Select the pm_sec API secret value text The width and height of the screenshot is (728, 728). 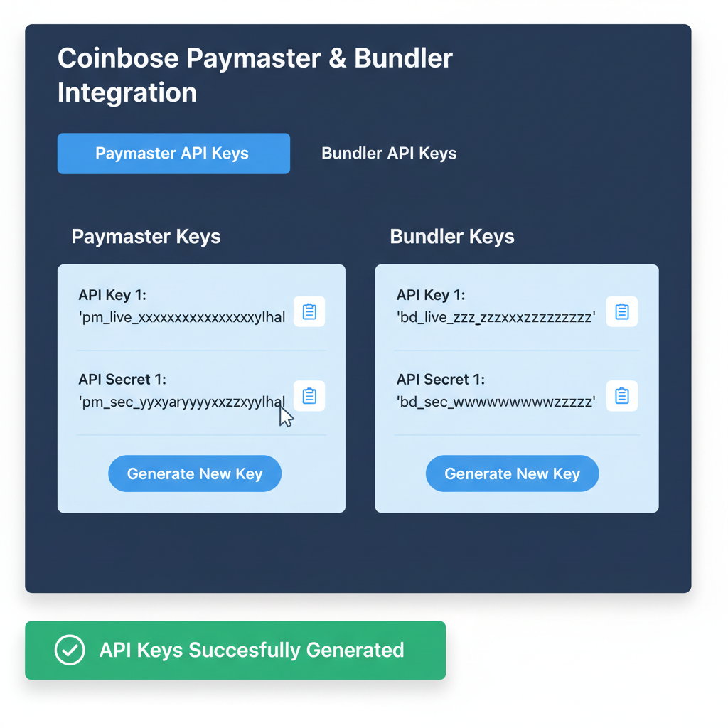(x=181, y=402)
